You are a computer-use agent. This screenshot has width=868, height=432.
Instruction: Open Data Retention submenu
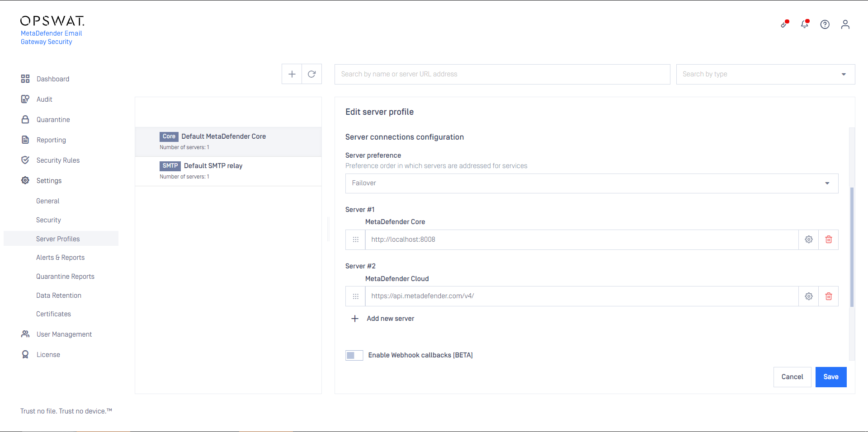point(59,295)
